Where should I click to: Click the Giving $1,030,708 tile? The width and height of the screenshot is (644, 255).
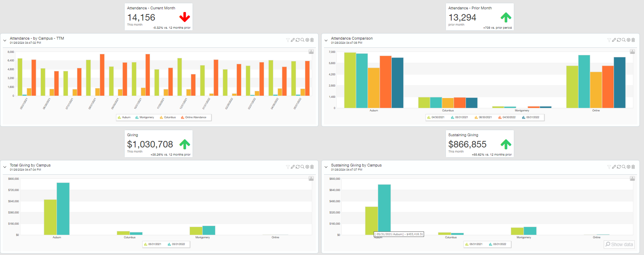(x=158, y=144)
